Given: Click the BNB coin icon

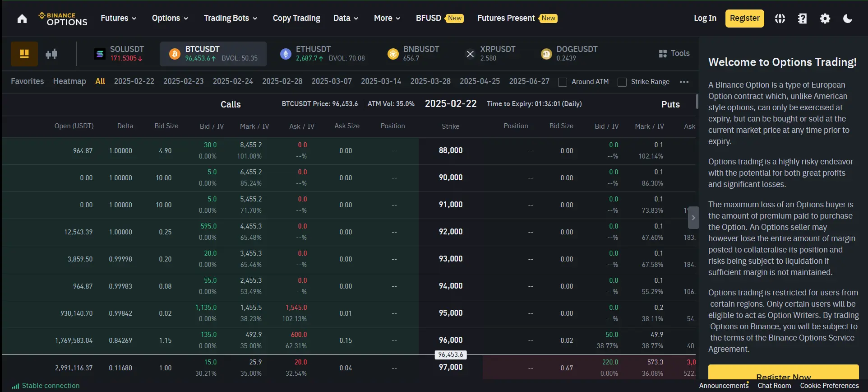Looking at the screenshot, I should pyautogui.click(x=393, y=54).
